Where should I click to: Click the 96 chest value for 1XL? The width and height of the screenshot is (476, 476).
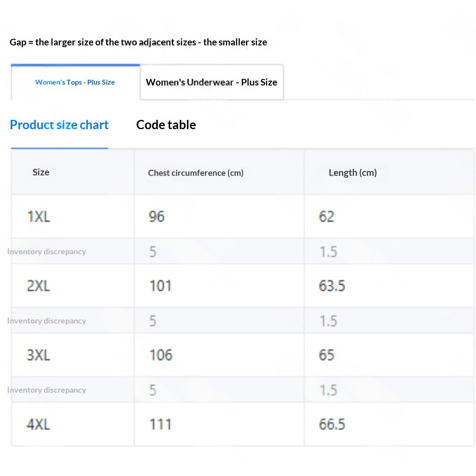pos(156,216)
